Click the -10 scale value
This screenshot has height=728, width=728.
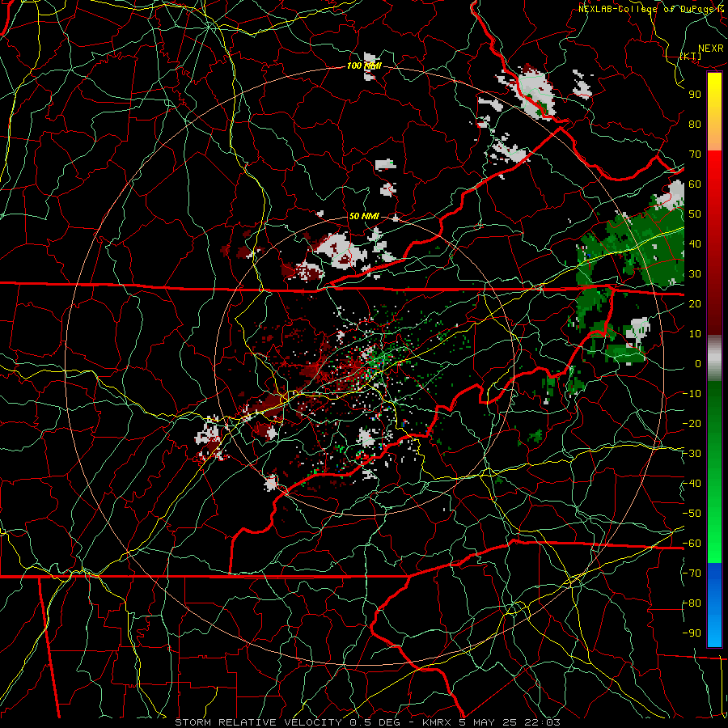[x=692, y=394]
